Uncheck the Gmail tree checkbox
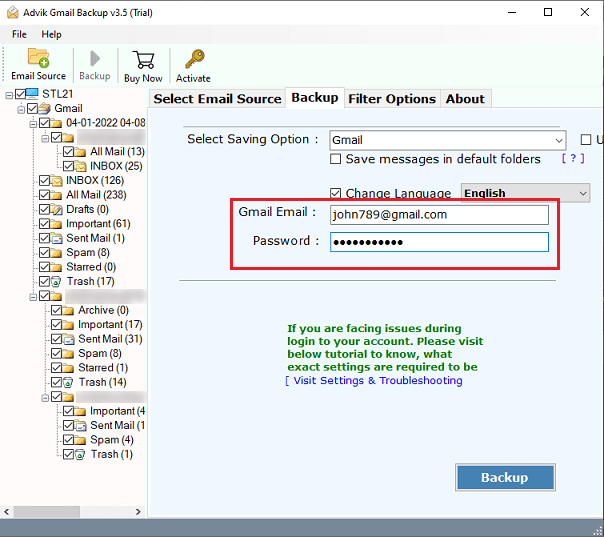This screenshot has width=604, height=537. pyautogui.click(x=32, y=108)
